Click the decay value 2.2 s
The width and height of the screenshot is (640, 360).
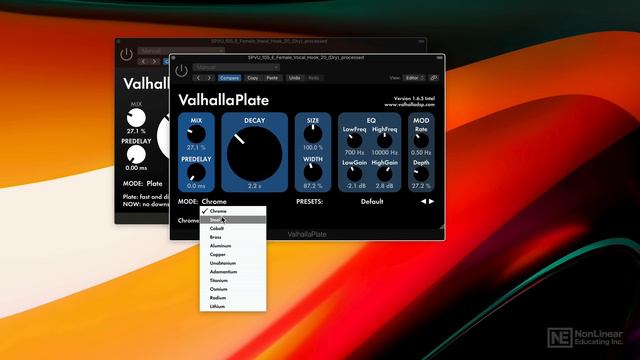click(x=254, y=186)
